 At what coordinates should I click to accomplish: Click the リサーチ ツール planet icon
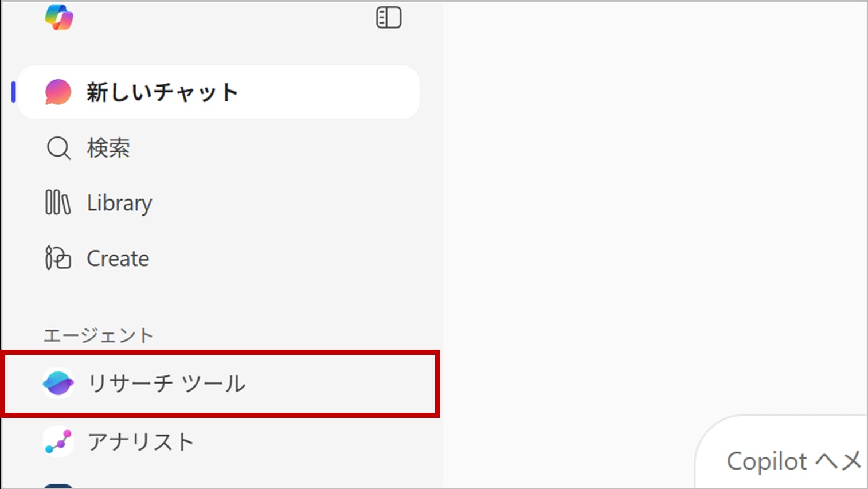[x=58, y=383]
